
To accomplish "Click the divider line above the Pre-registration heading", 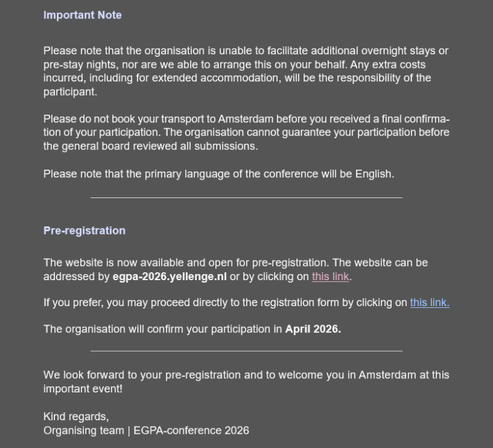I will point(246,197).
